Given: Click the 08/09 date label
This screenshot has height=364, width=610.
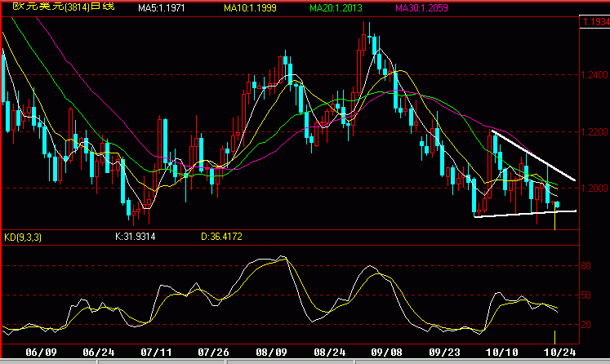Looking at the screenshot, I should point(271,353).
